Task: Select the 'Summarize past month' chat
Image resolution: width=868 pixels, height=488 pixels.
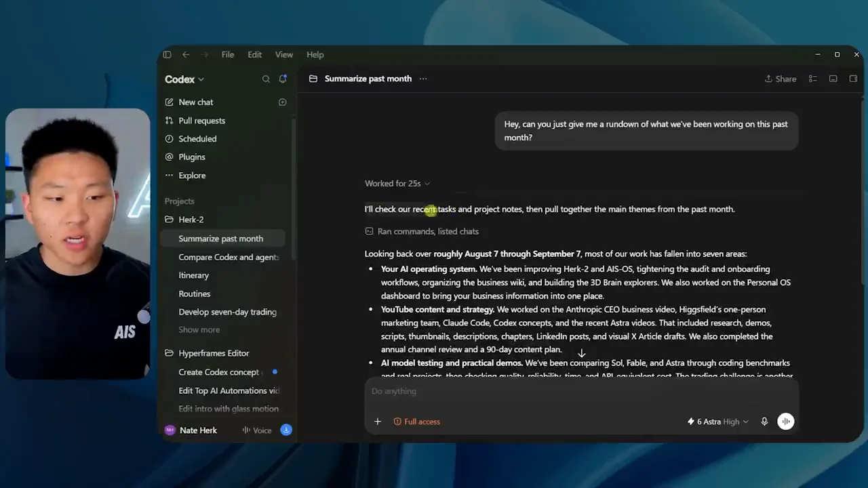Action: (223, 239)
